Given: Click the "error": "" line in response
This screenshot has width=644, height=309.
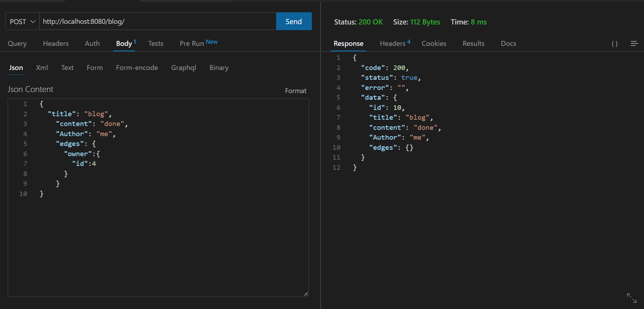Looking at the screenshot, I should click(x=385, y=87).
